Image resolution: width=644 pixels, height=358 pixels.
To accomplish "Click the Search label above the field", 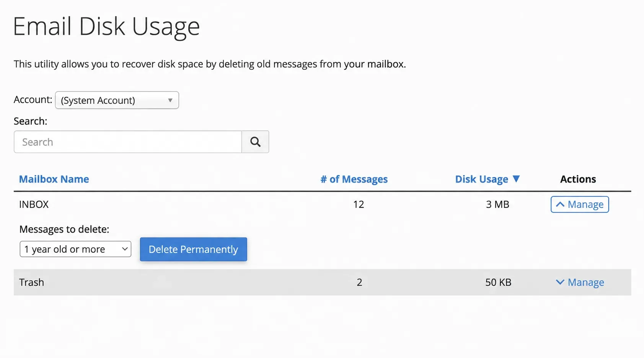I will point(31,121).
